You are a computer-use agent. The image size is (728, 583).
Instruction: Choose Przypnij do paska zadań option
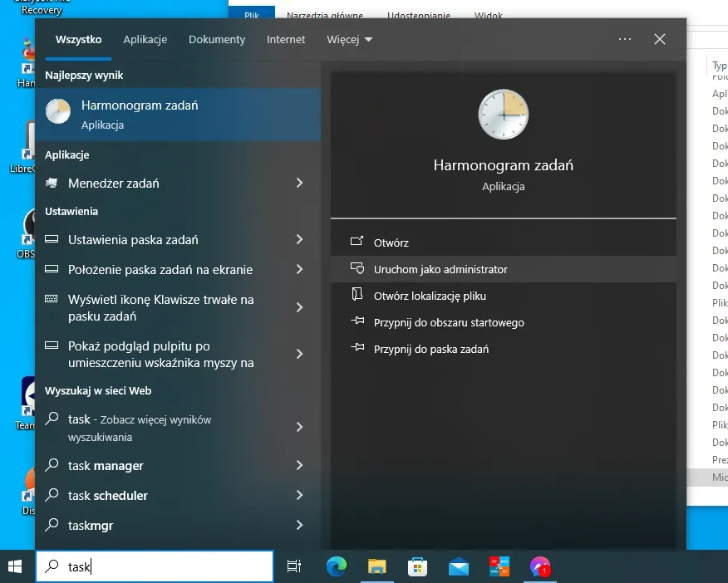coord(430,349)
